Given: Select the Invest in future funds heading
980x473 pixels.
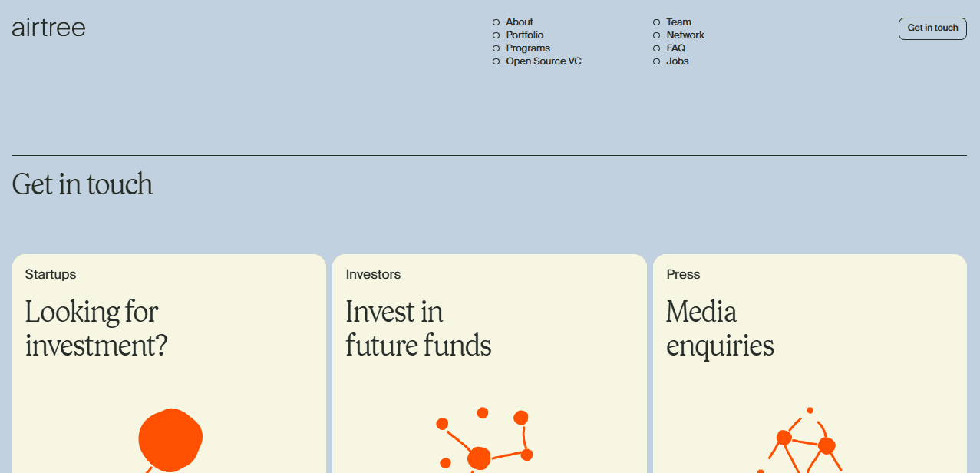Looking at the screenshot, I should tap(418, 329).
